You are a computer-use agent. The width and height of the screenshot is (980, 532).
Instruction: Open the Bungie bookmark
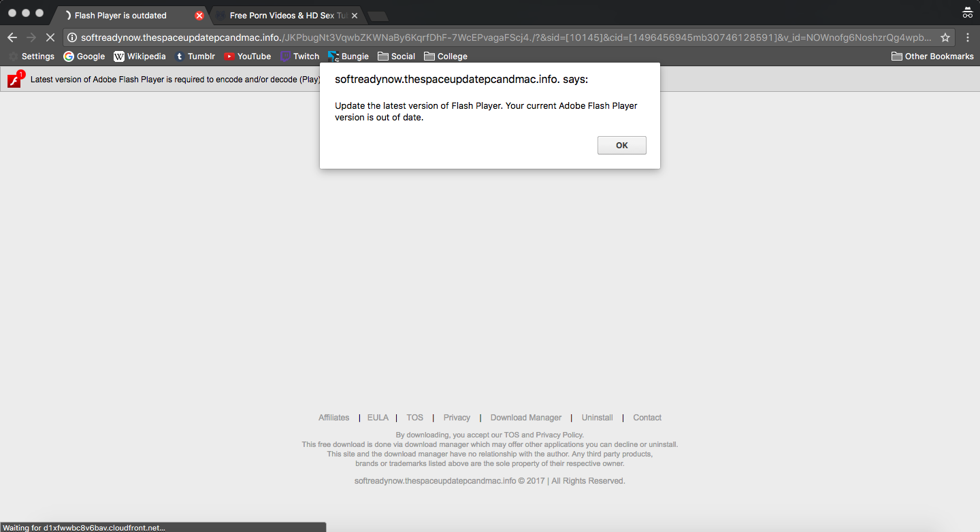click(348, 56)
